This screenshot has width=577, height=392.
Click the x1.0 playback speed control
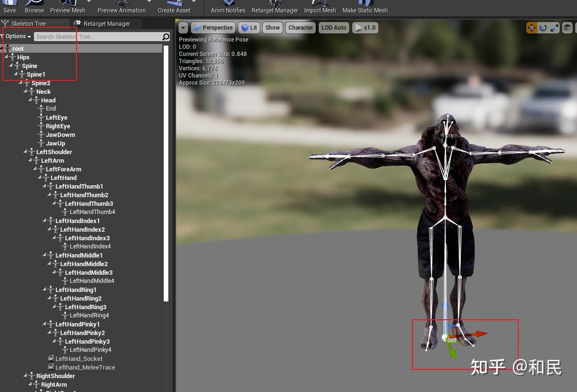(365, 27)
